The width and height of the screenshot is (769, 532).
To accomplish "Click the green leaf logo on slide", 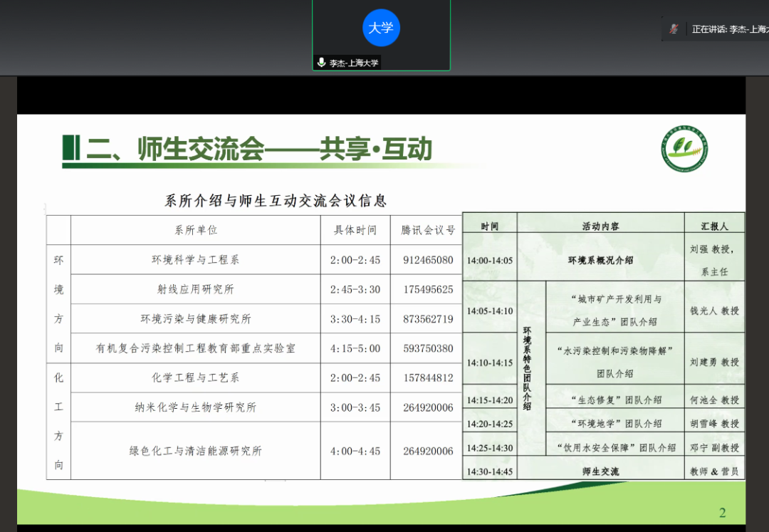I will [684, 149].
